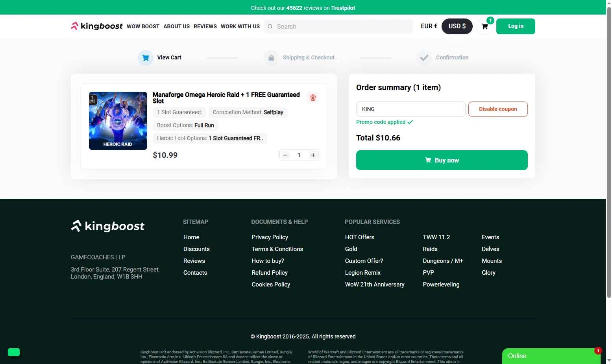The image size is (612, 364).
Task: Decrease quantity with the minus button
Action: tap(285, 155)
